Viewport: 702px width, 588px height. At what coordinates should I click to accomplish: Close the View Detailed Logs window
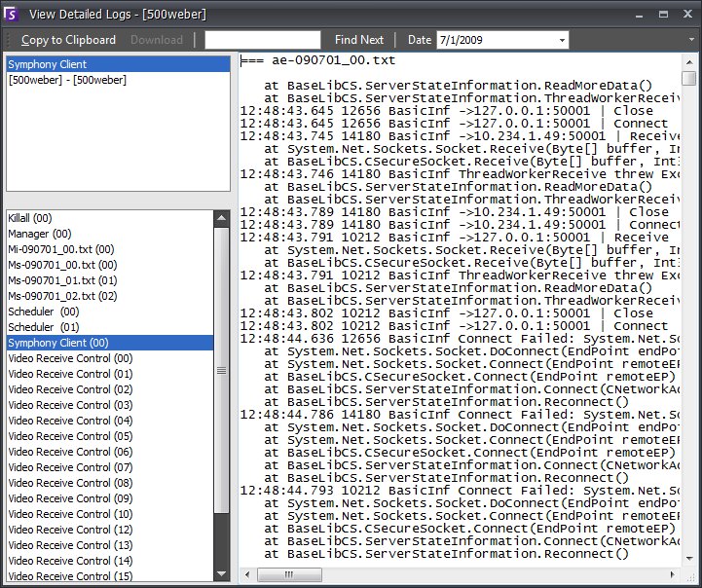pos(687,15)
